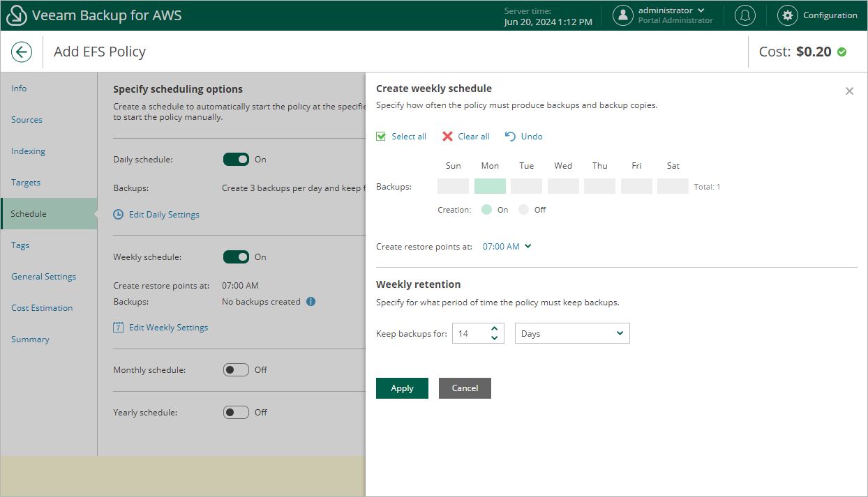Click the Edit Daily Settings clock icon
Image resolution: width=868 pixels, height=497 pixels.
click(119, 214)
